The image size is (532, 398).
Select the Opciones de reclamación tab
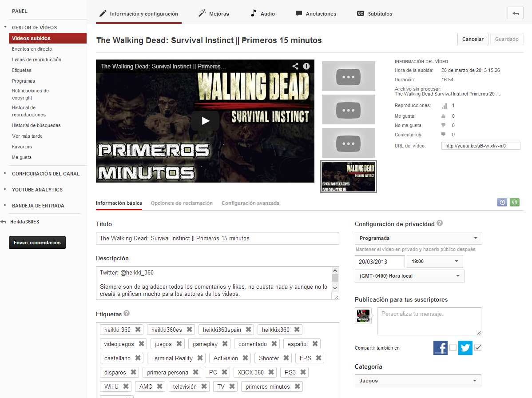coord(182,203)
